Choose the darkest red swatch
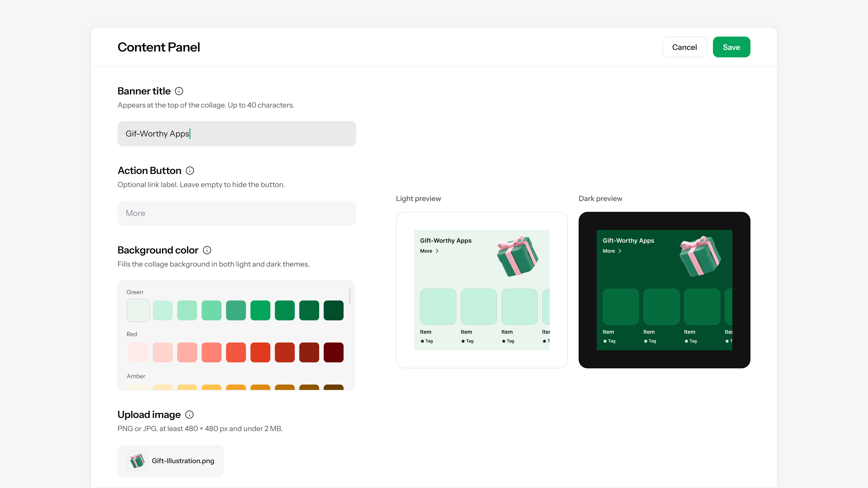 [x=334, y=352]
